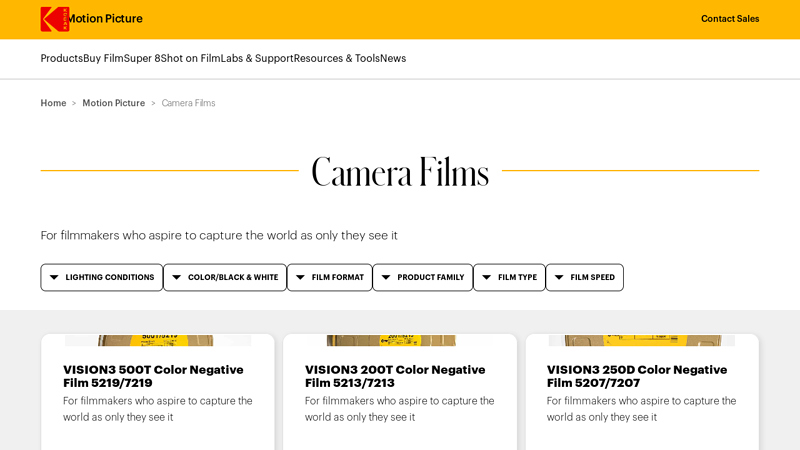Open the Shot on Film menu
The width and height of the screenshot is (800, 450).
coord(191,58)
